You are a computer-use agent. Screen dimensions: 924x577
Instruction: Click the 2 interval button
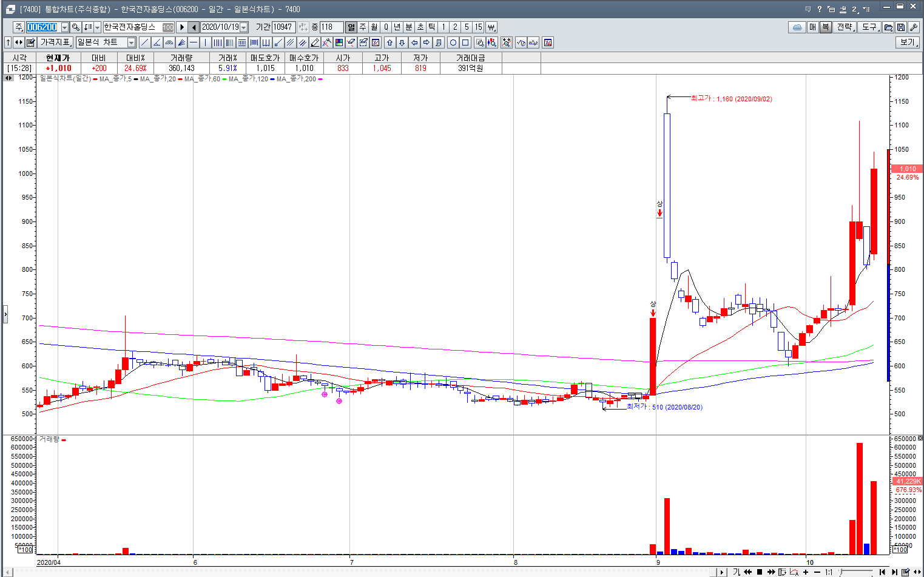455,27
